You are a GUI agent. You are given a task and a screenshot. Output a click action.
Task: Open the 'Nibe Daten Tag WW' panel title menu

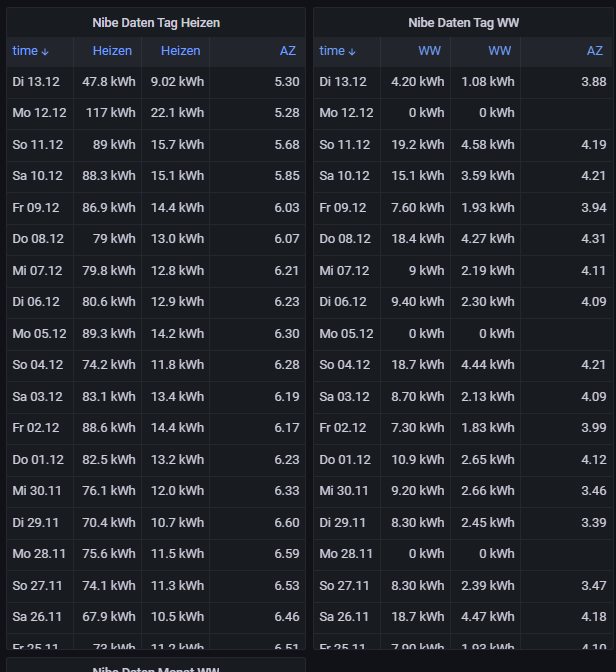click(463, 23)
